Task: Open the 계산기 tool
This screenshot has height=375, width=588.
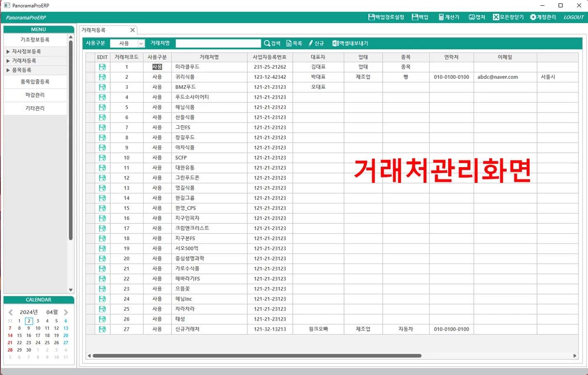Action: (x=449, y=17)
